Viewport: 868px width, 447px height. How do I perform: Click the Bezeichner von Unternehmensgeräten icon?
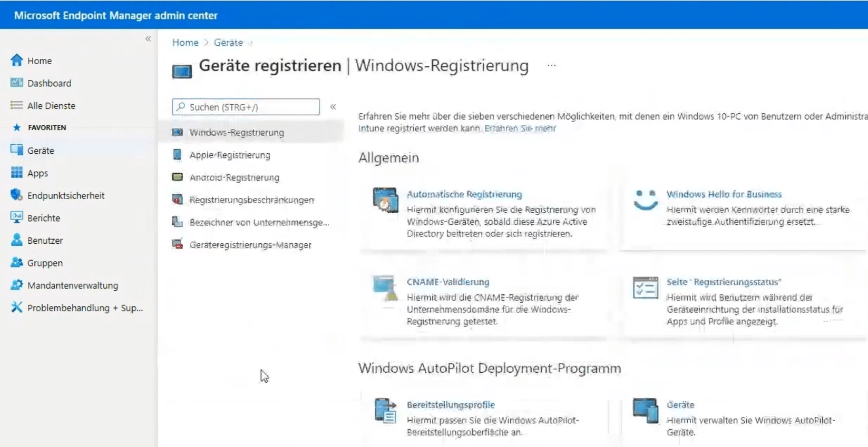point(178,222)
